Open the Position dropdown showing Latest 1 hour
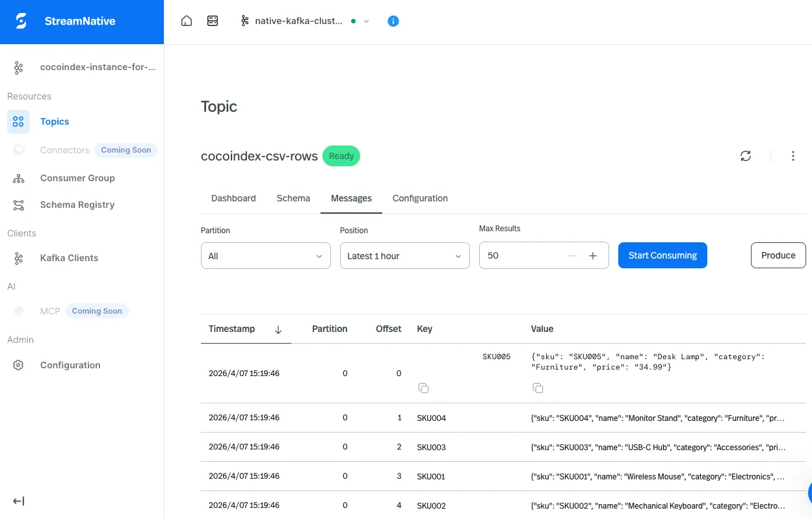Screen dimensions: 812x519 pyautogui.click(x=404, y=256)
